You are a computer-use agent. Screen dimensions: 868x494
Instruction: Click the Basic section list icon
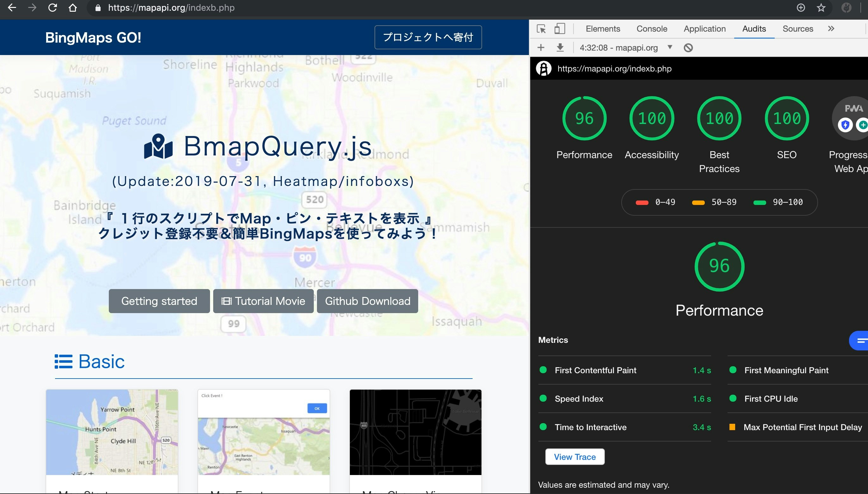pyautogui.click(x=64, y=361)
